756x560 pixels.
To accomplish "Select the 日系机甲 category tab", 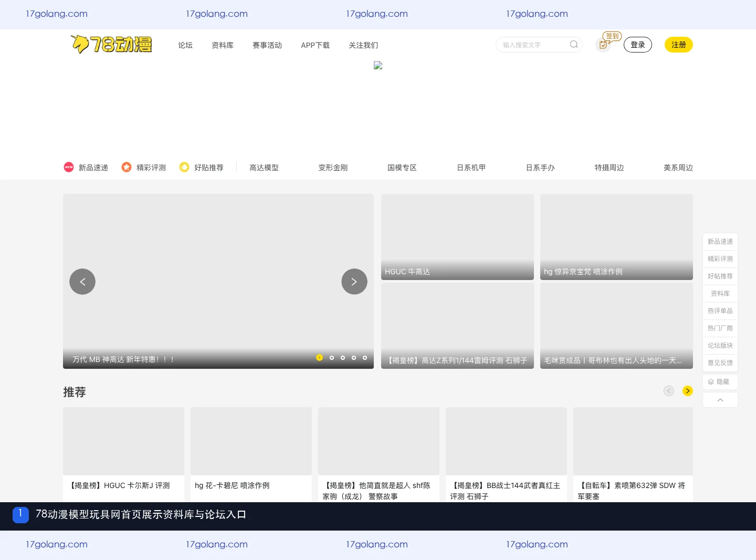I will pos(471,168).
